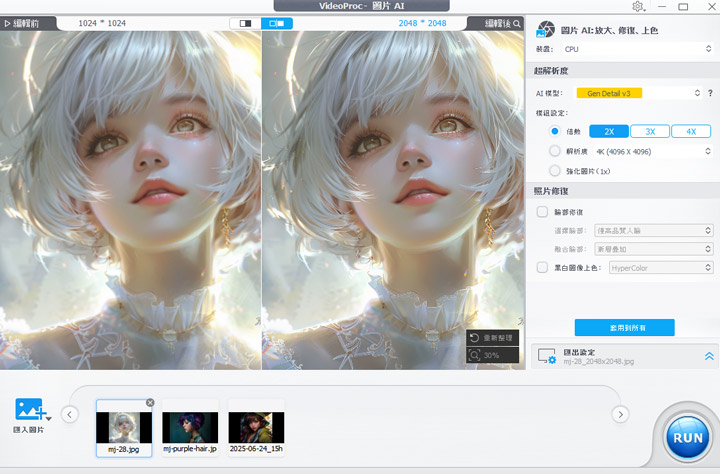Viewport: 720px width, 474px height.
Task: Click the 套用到所有 apply to all button
Action: point(624,327)
